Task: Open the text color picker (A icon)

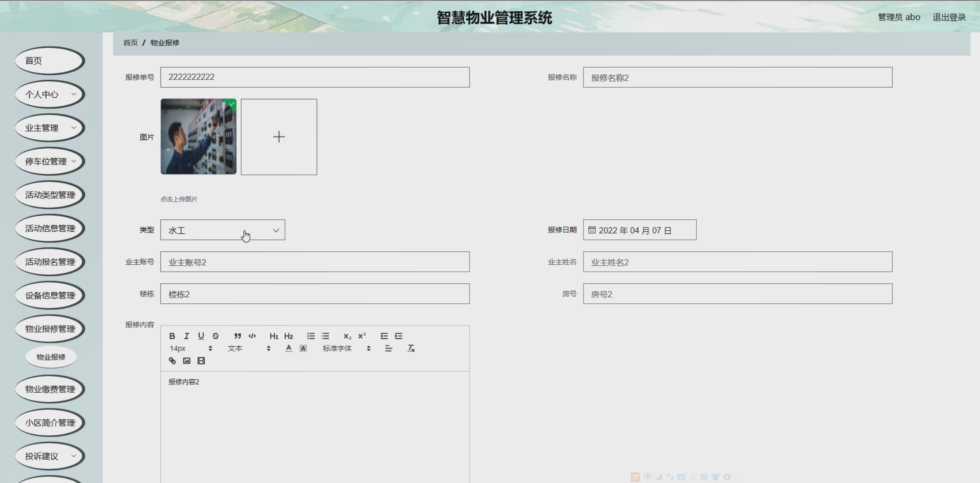Action: (288, 348)
